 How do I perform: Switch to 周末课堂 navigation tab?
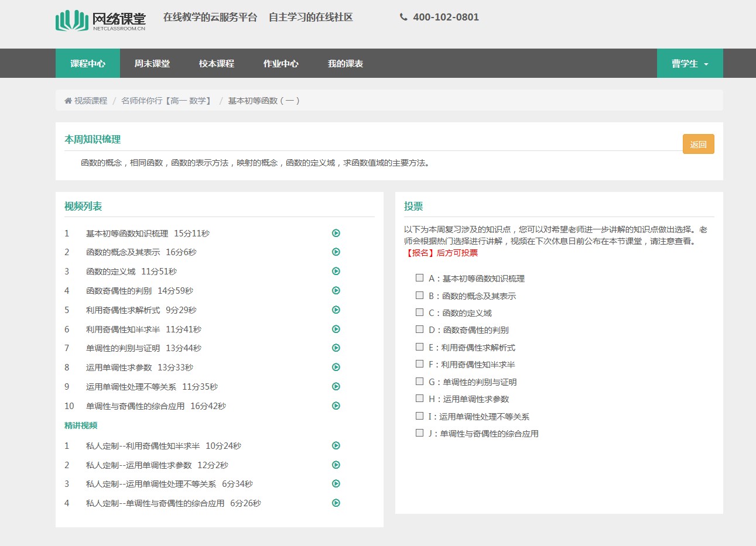click(x=152, y=63)
